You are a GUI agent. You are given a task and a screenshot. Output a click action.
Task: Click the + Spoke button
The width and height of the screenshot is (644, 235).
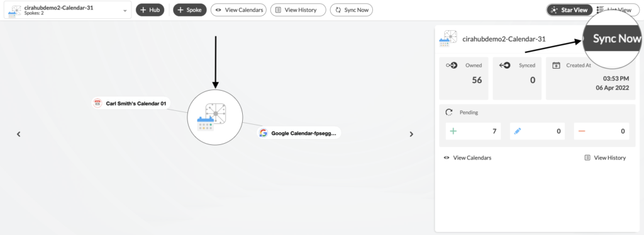pos(190,10)
